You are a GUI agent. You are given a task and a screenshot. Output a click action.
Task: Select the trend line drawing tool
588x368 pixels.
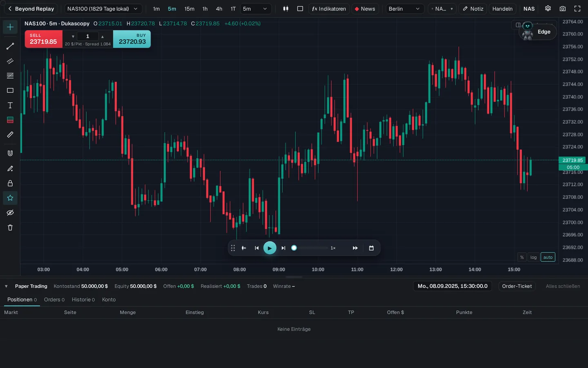pos(10,46)
